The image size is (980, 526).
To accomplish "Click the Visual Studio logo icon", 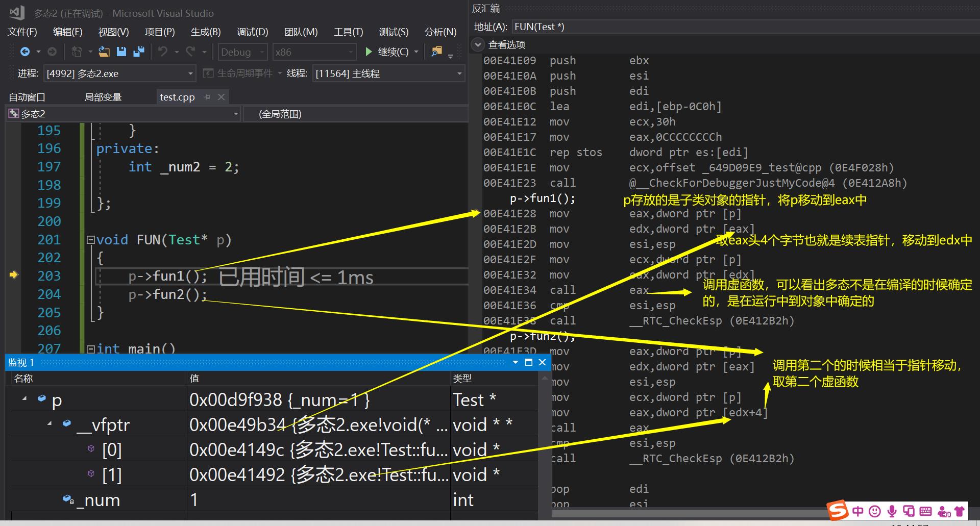I will [x=17, y=13].
